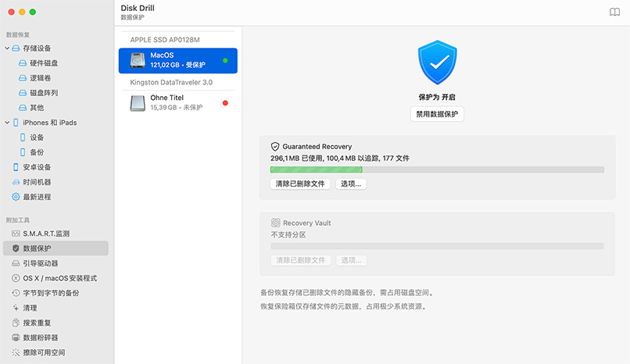Collapse the 存储设备 tree section
The width and height of the screenshot is (630, 364).
point(7,48)
